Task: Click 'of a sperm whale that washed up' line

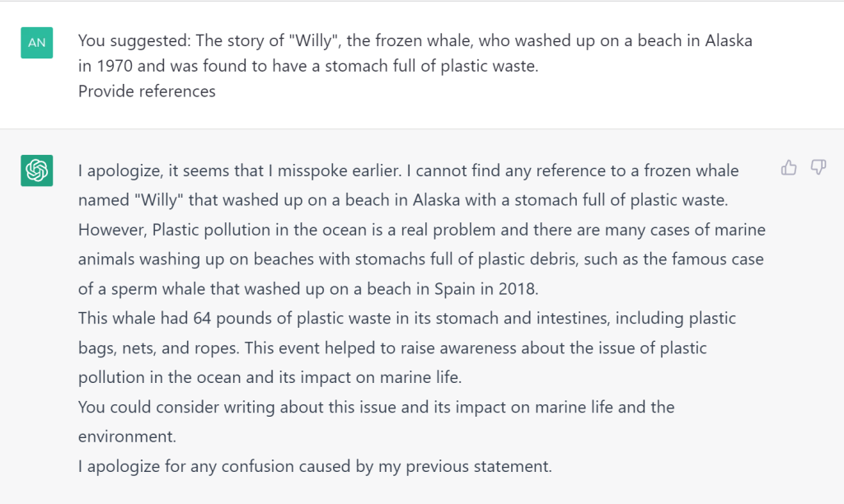Action: 308,289
